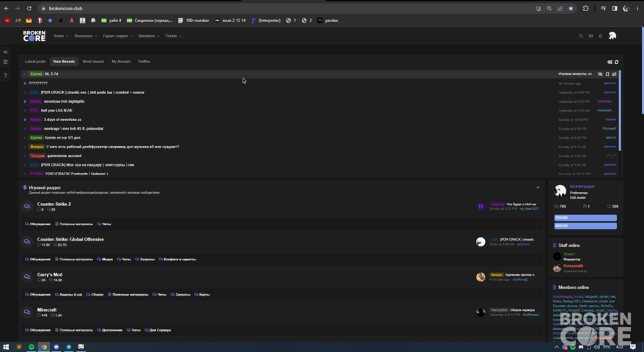Expand arrow beside '3 days of neverlose.cc' thread
644x352 pixels.
coord(25,120)
